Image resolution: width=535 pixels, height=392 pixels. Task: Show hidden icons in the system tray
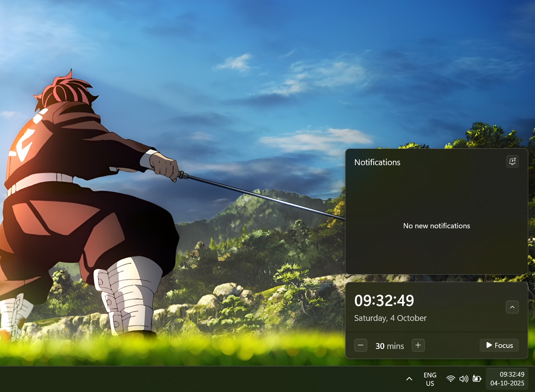point(409,379)
